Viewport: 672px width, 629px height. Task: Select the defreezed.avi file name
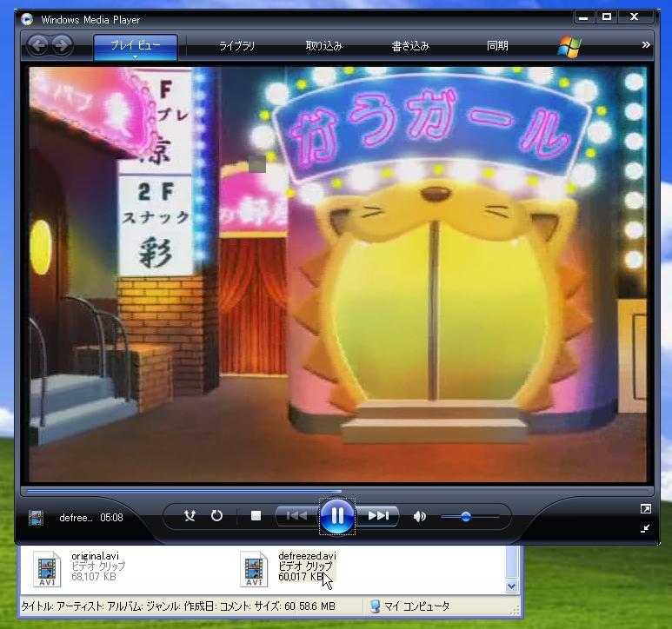click(307, 556)
